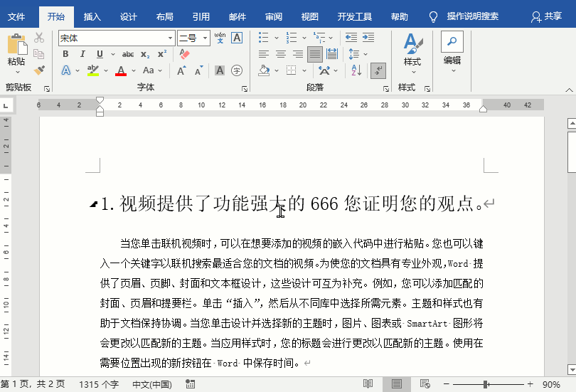Toggle Italic formatting

tap(82, 54)
